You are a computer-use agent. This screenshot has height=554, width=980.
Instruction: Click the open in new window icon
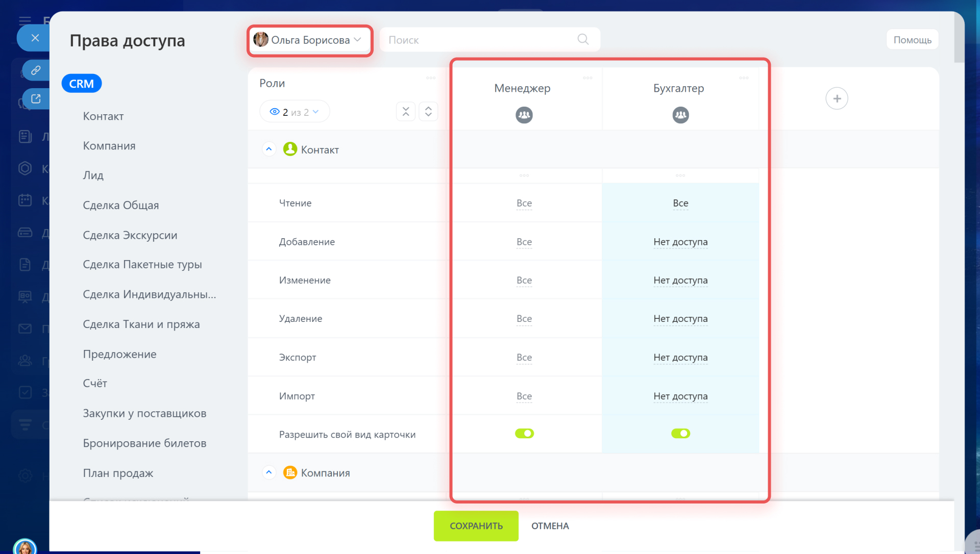(x=36, y=99)
